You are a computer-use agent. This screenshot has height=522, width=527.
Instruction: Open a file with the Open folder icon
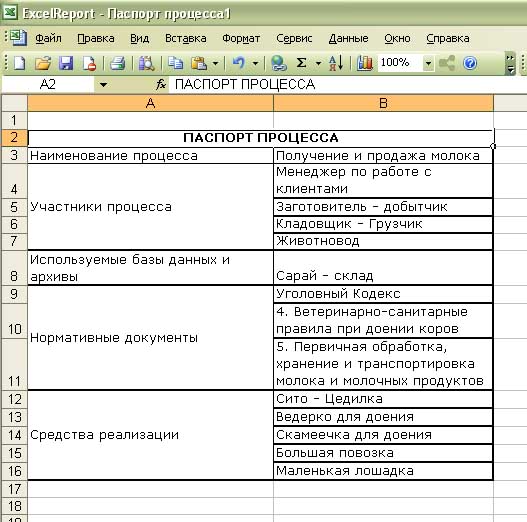pyautogui.click(x=43, y=63)
